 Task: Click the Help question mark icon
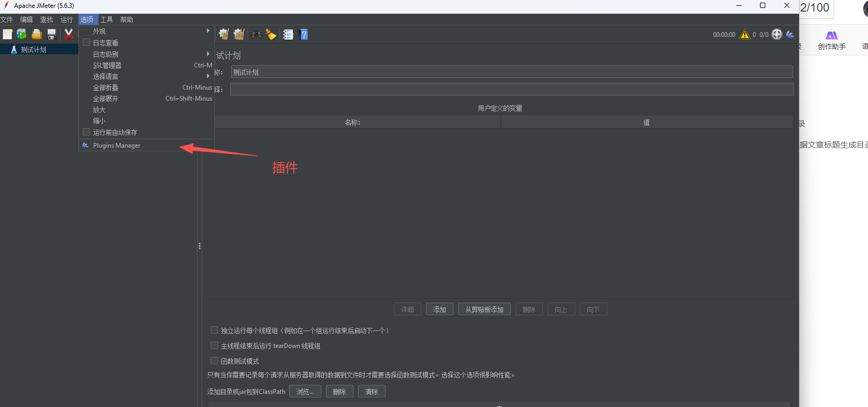pos(303,34)
